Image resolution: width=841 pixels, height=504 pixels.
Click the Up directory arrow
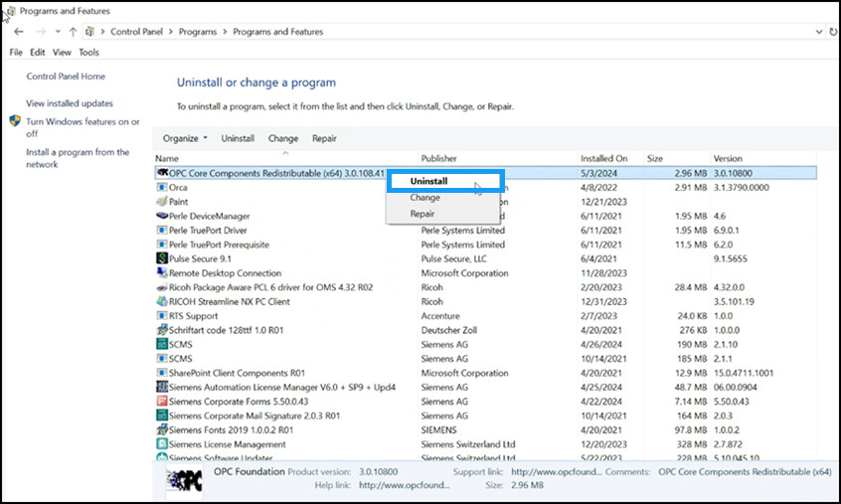pos(73,32)
